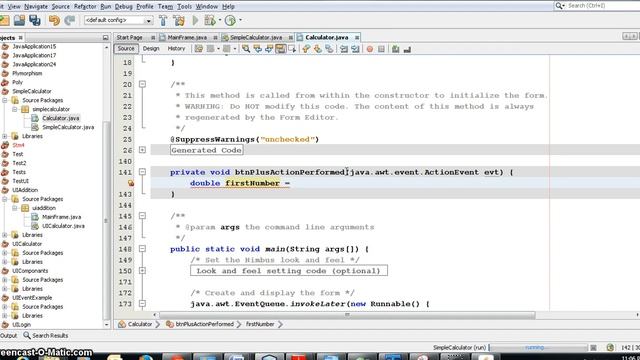Image resolution: width=640 pixels, height=360 pixels.
Task: Click the Uncomment lines icon
Action: click(407, 49)
